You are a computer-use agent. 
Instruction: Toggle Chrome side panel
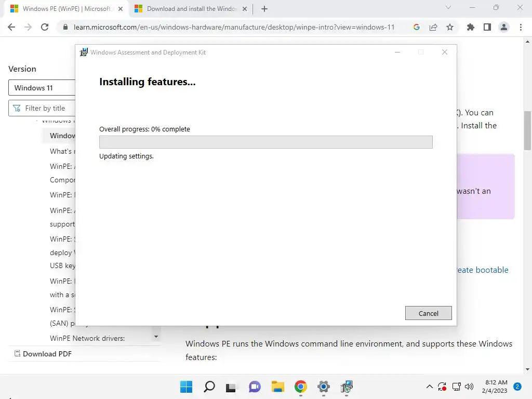(487, 27)
